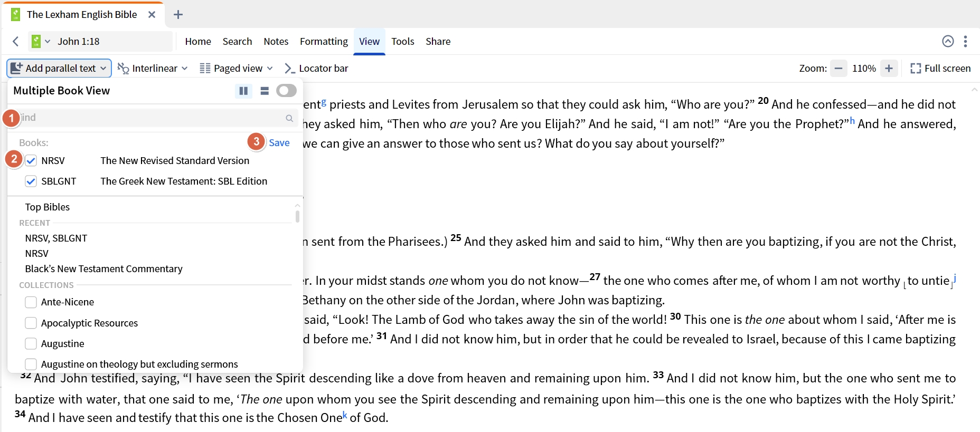
Task: Open the Paged view dropdown
Action: click(237, 68)
